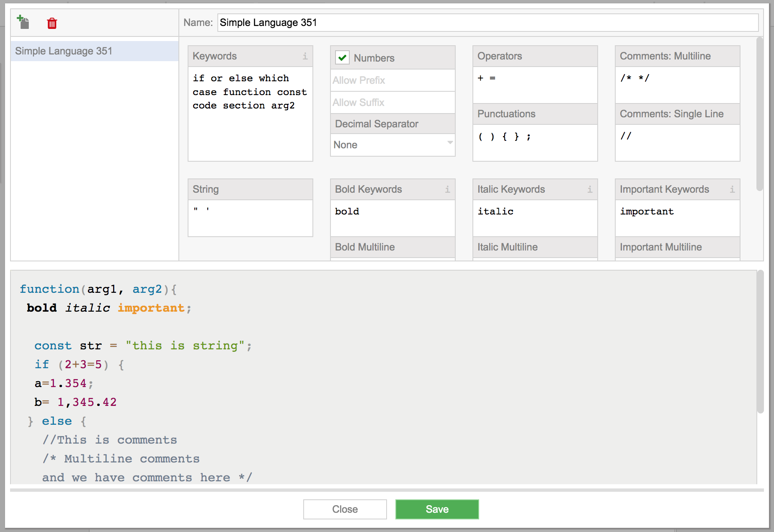Image resolution: width=774 pixels, height=532 pixels.
Task: Click the Allow Suffix field
Action: click(x=393, y=103)
